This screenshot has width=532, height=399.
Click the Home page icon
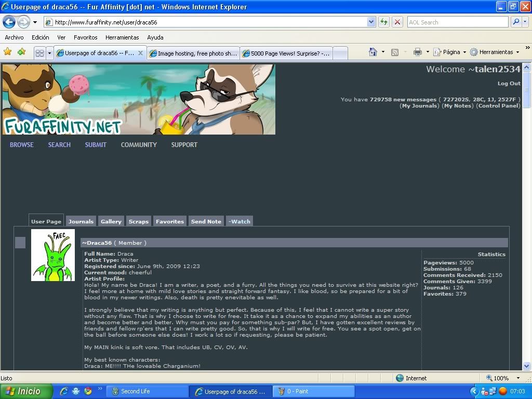(373, 52)
